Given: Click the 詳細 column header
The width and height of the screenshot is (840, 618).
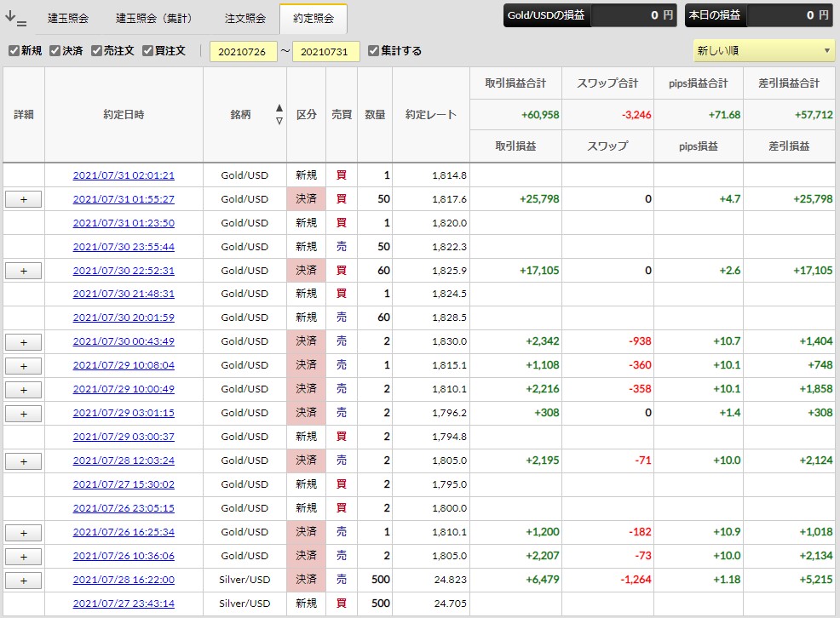Looking at the screenshot, I should (24, 115).
